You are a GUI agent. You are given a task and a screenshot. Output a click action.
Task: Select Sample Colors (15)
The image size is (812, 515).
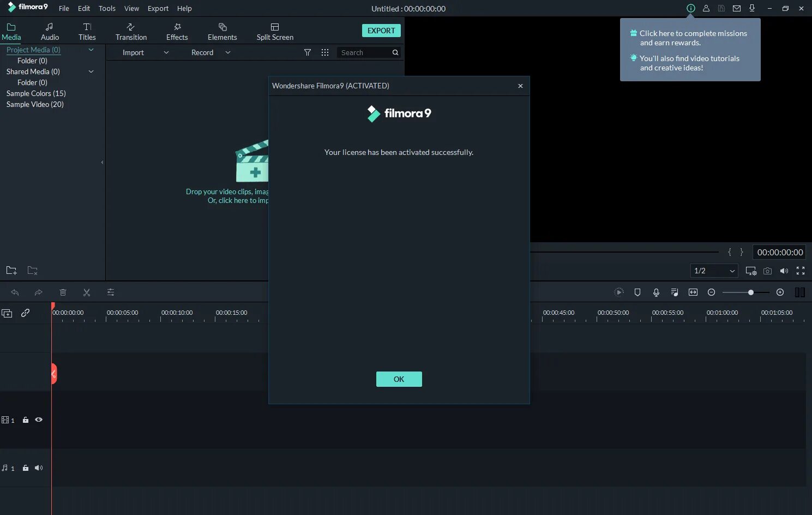tap(36, 93)
